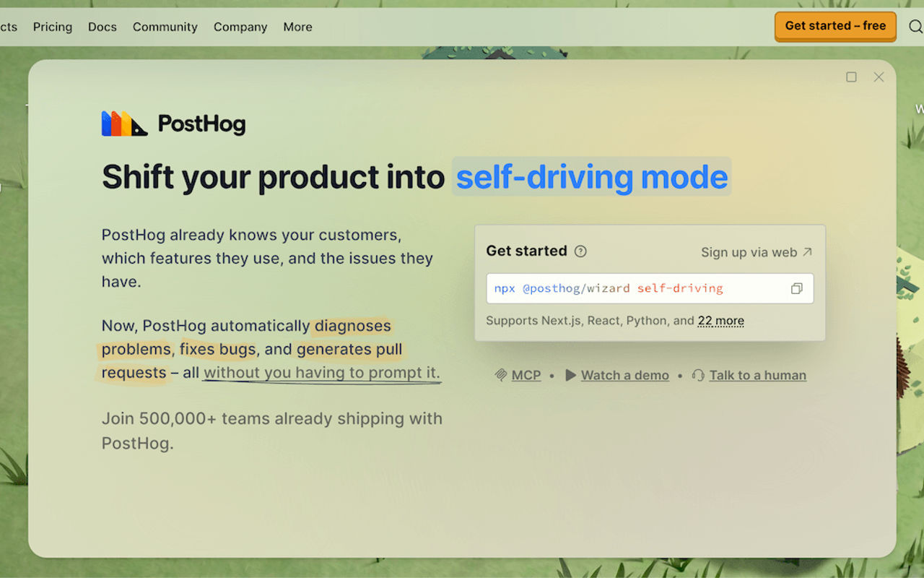Click the 'without you having to prompt it.' text
This screenshot has width=924, height=578.
322,373
